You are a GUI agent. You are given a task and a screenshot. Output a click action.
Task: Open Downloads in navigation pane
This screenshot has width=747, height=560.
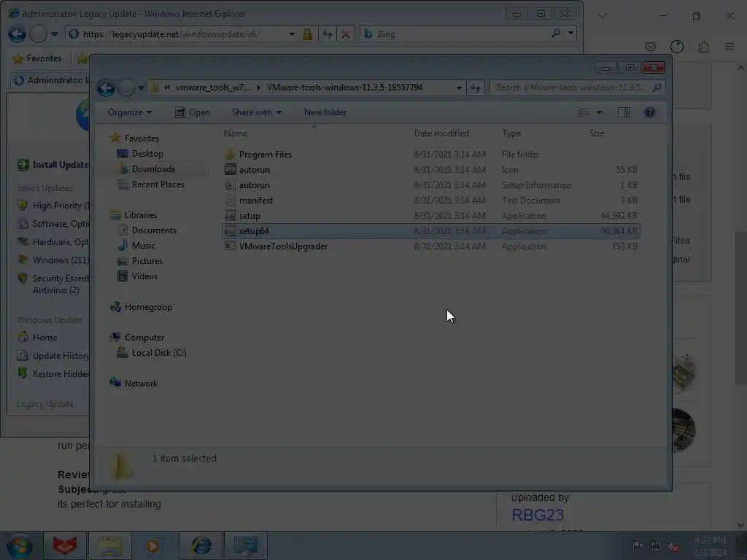point(153,169)
